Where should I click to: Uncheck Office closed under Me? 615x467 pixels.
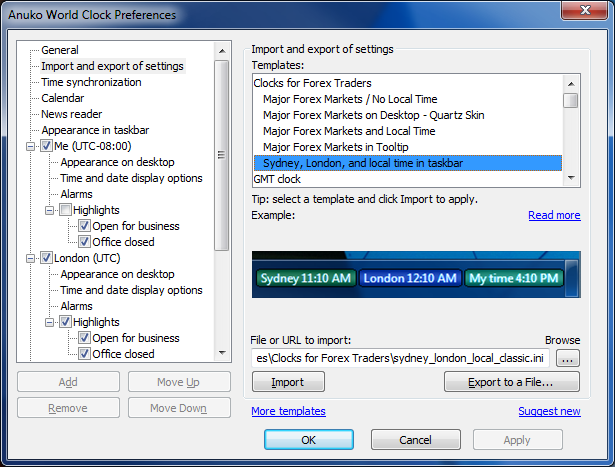(x=84, y=242)
